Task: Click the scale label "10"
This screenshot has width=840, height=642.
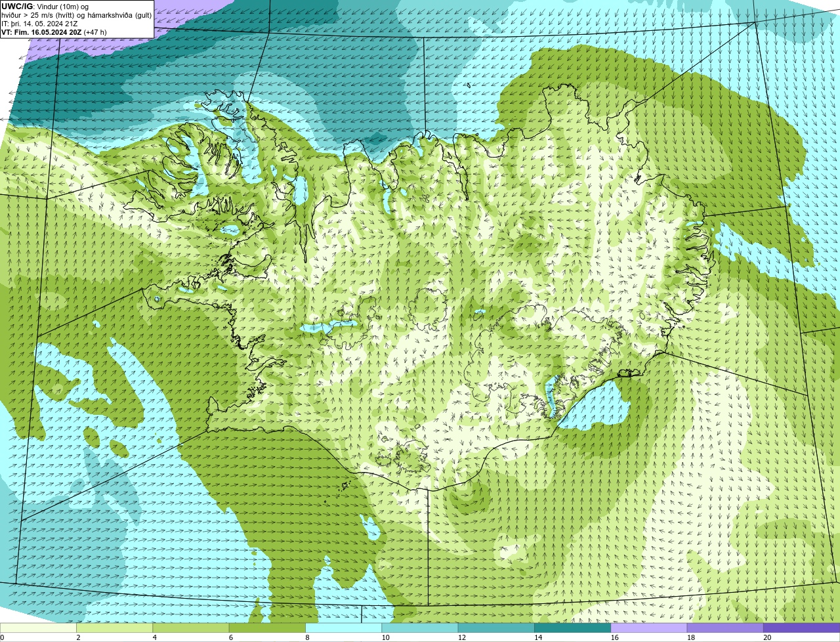Action: [385, 637]
